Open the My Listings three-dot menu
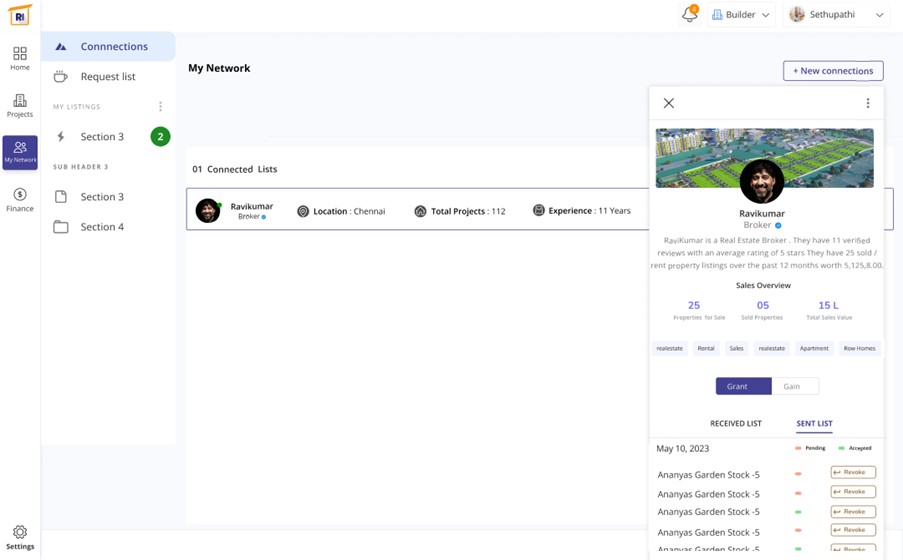903x560 pixels. pos(160,107)
